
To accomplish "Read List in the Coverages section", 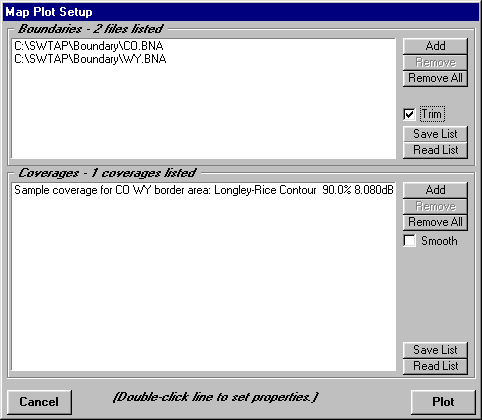I will coord(435,366).
